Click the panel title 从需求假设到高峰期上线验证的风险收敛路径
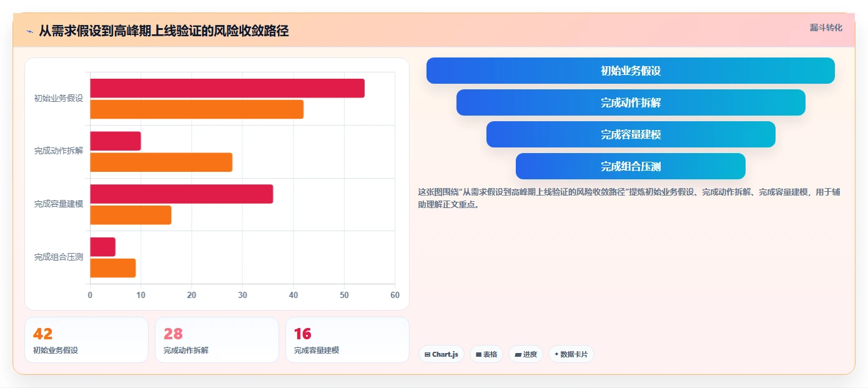 164,31
